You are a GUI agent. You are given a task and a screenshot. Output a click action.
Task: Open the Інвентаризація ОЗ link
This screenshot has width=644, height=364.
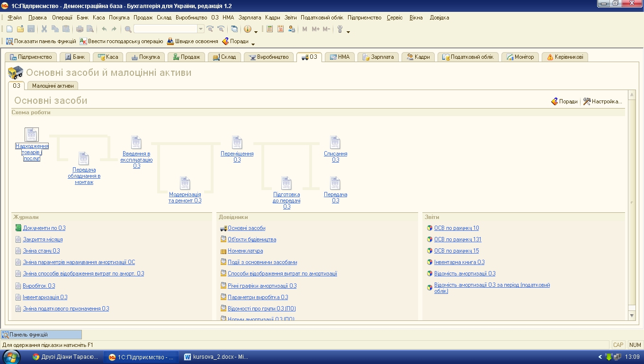coord(45,297)
